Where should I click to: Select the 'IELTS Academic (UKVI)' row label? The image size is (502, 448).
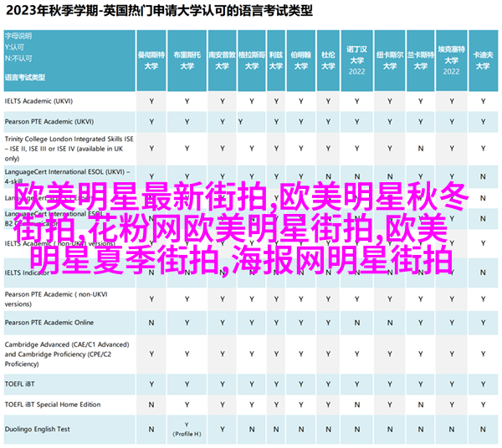pyautogui.click(x=38, y=101)
